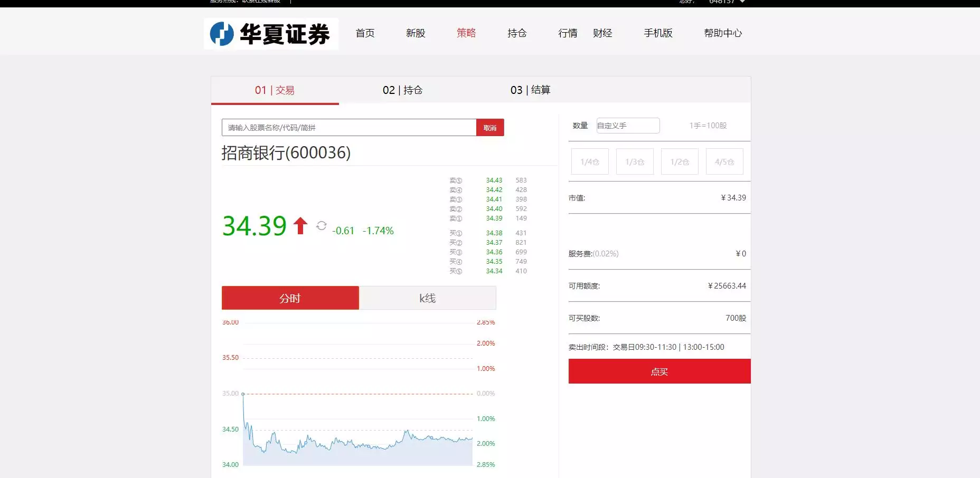Image resolution: width=980 pixels, height=478 pixels.
Task: Select the 买⑤ bid row at 34.34
Action: [x=488, y=271]
